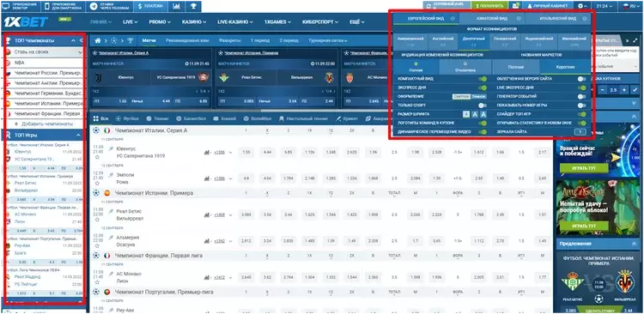Open the statistics chart icon in the top bar
Image resolution: width=644 pixels, height=314 pixels.
pyautogui.click(x=176, y=6)
